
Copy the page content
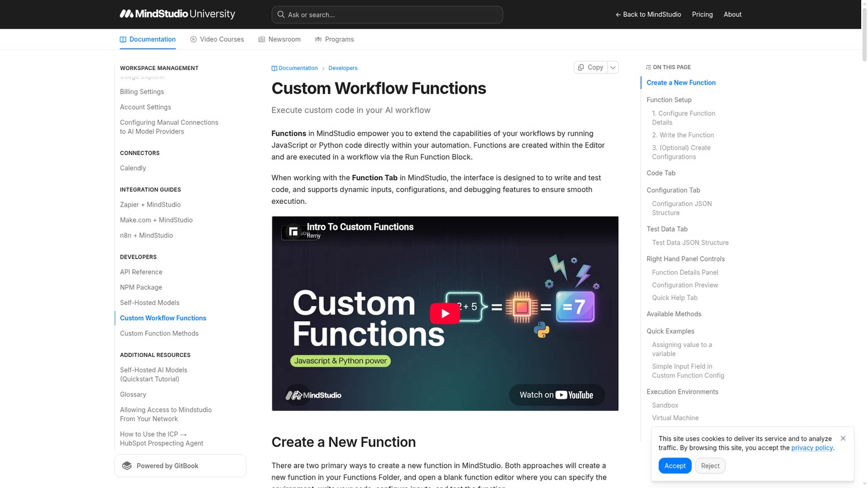tap(591, 67)
